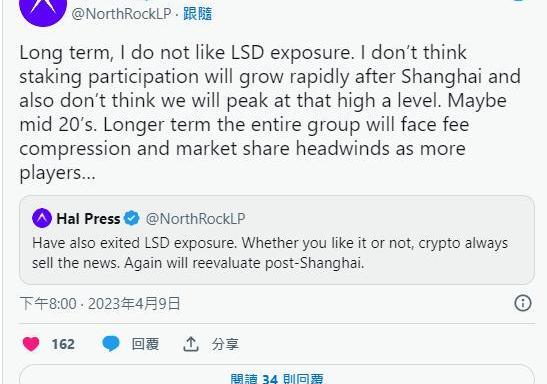Open the @NorthRockLP handle beside 跟隨
The image size is (547, 384).
coord(121,14)
